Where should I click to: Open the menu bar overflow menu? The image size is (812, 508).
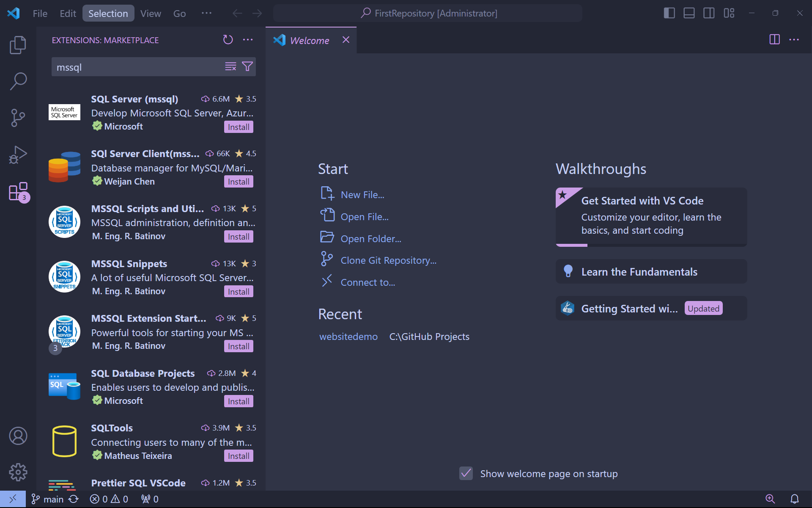pyautogui.click(x=206, y=13)
